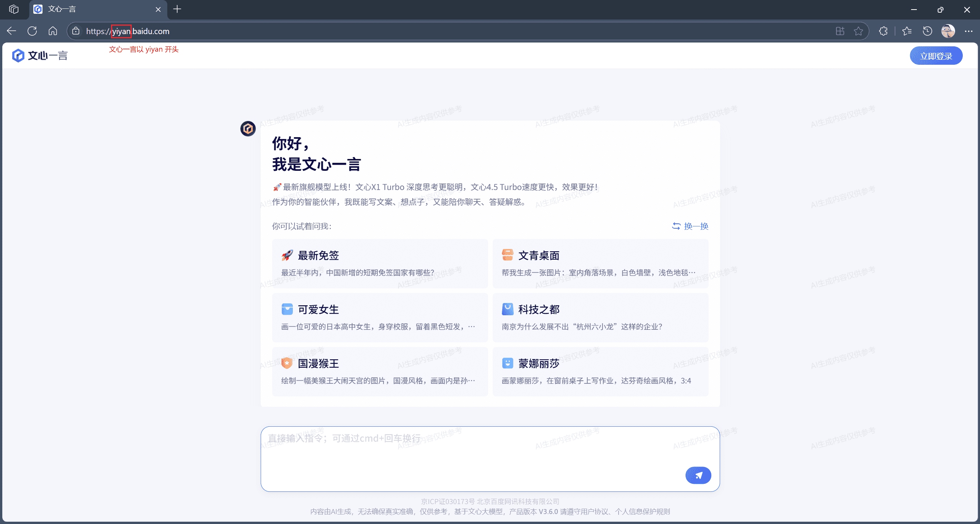The width and height of the screenshot is (980, 524).
Task: Open a new tab with plus button
Action: pyautogui.click(x=177, y=9)
